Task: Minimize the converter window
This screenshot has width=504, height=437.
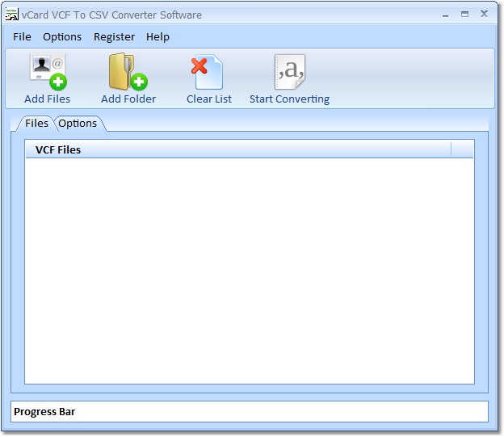Action: click(446, 15)
